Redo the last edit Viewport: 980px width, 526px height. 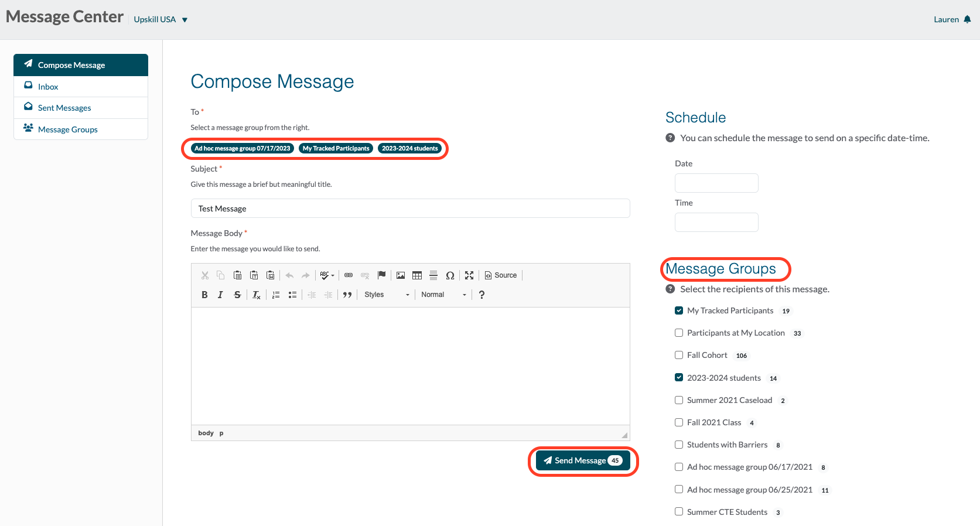click(x=306, y=275)
